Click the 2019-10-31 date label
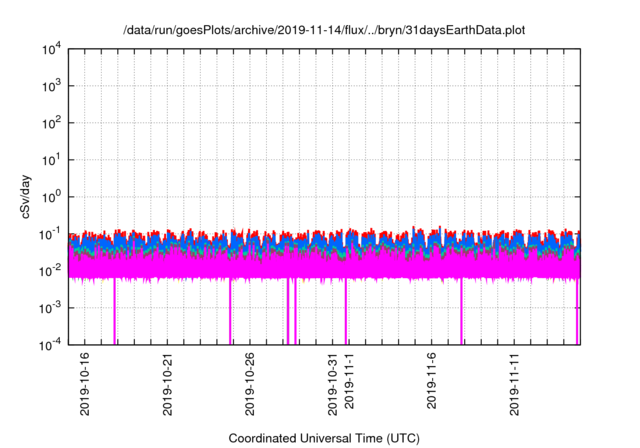640x448 pixels. (x=333, y=384)
